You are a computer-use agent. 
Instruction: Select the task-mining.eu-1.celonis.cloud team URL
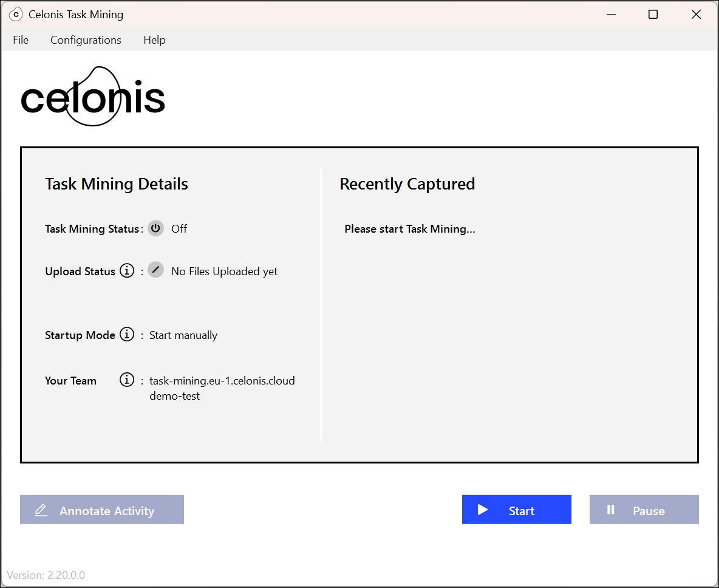222,381
